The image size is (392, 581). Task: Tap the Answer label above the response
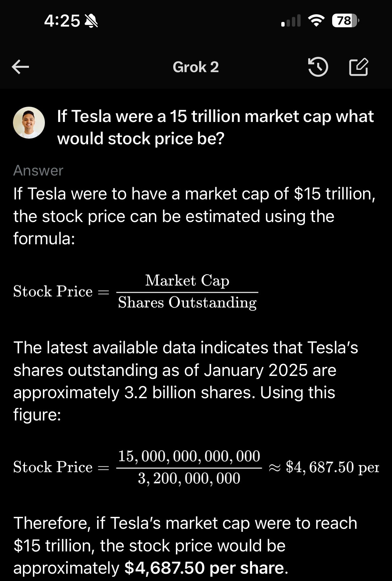point(38,171)
